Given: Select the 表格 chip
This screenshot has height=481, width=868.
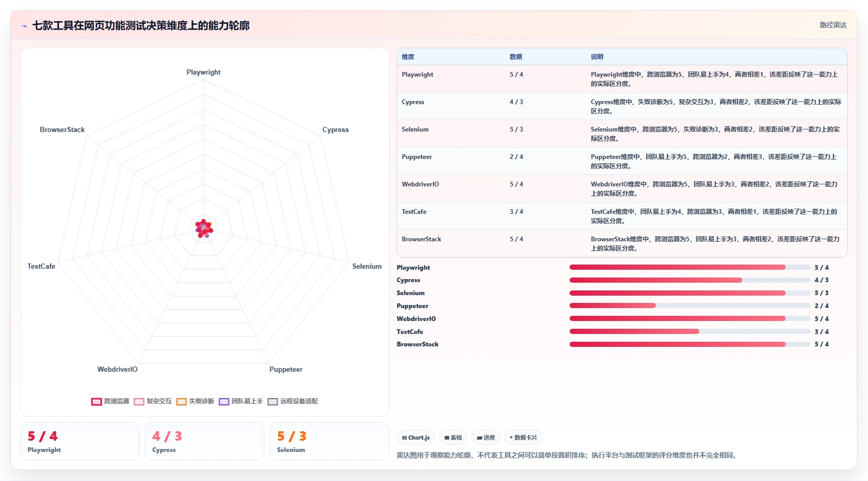Looking at the screenshot, I should click(453, 438).
